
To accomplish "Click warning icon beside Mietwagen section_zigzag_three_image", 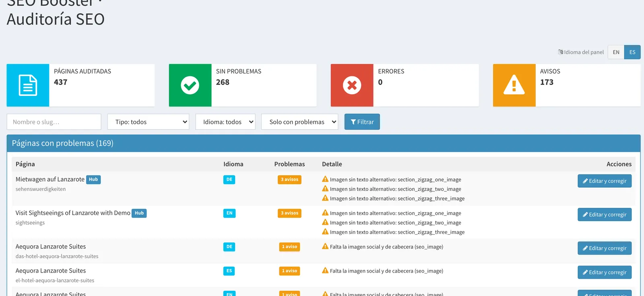I will 325,198.
